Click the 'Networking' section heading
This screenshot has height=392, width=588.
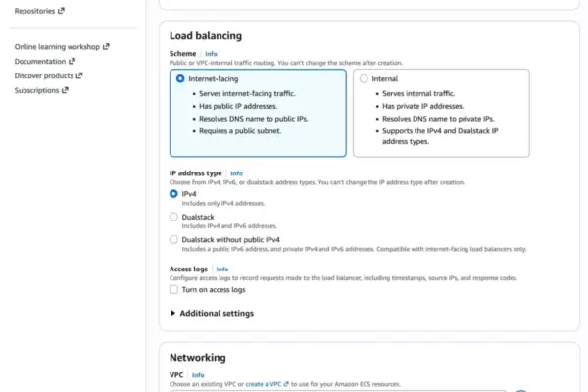[x=198, y=358]
